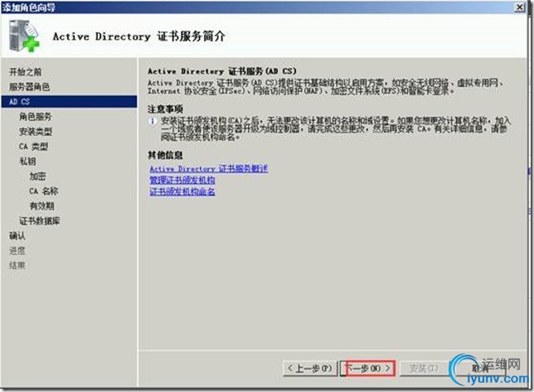Click the Active Directory 证书服务简介 title
Viewport: 534px width, 392px height.
139,36
